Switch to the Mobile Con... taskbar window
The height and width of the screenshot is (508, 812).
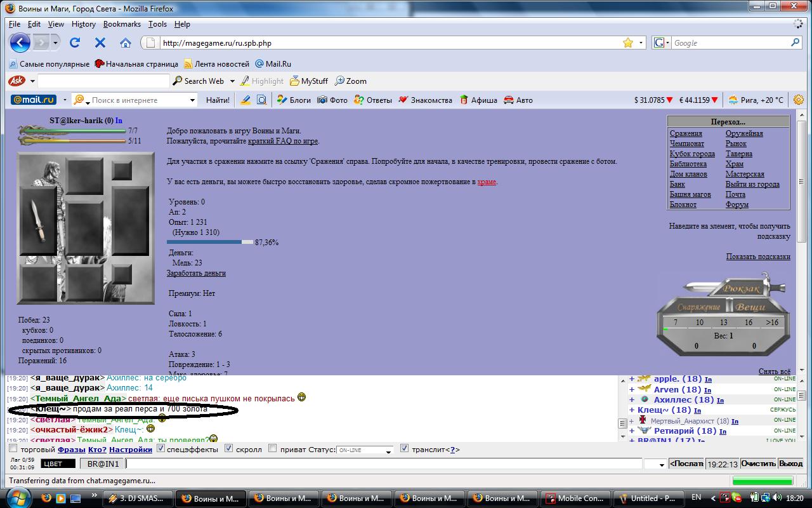pyautogui.click(x=575, y=498)
